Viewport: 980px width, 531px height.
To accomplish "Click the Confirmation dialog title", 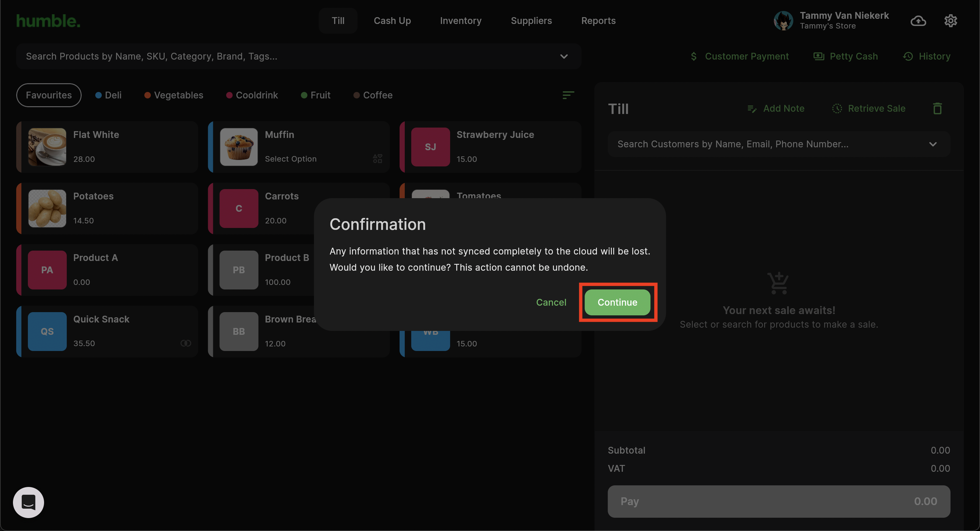I will pyautogui.click(x=378, y=224).
